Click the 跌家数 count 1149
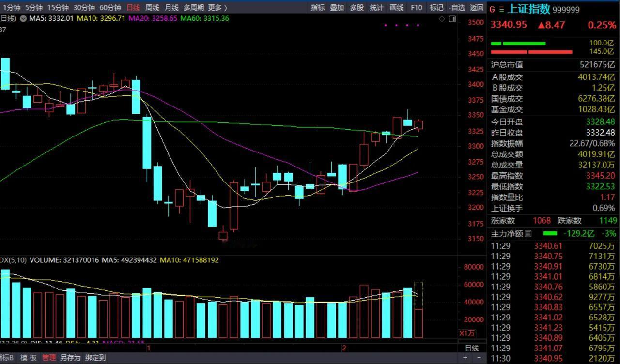620x364 pixels. coord(607,221)
